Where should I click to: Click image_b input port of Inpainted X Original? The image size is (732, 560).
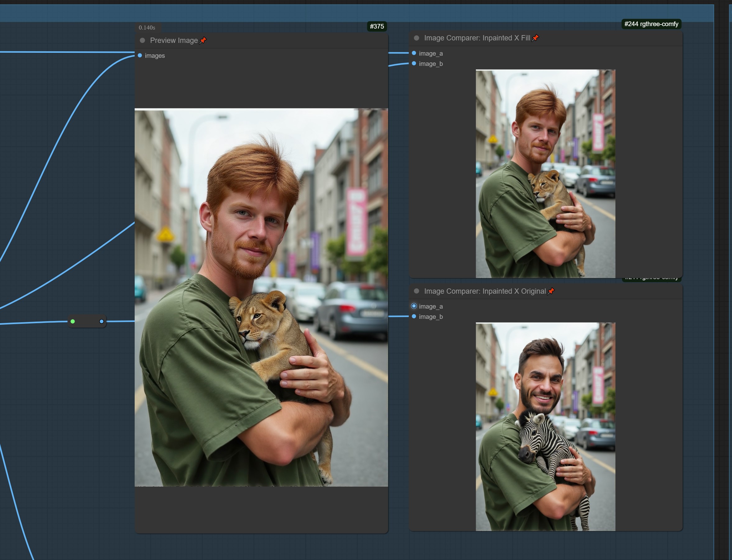(414, 316)
